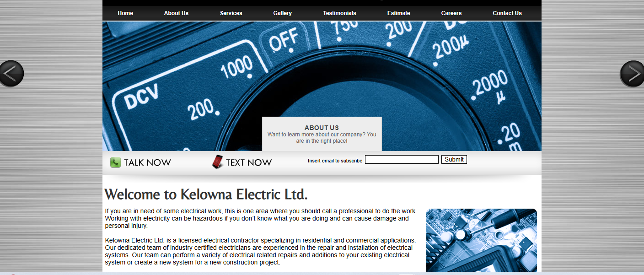This screenshot has height=275, width=644.
Task: Click the green phone icon
Action: click(115, 162)
